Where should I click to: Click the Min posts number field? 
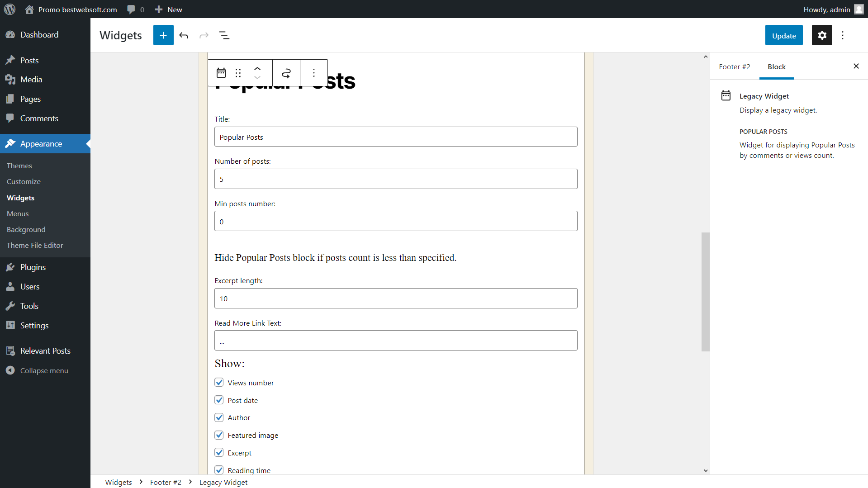point(396,221)
